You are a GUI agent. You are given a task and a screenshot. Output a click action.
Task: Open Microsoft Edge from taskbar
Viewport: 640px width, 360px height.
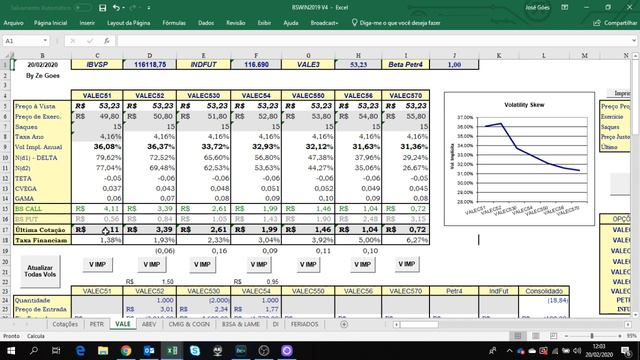pos(80,350)
